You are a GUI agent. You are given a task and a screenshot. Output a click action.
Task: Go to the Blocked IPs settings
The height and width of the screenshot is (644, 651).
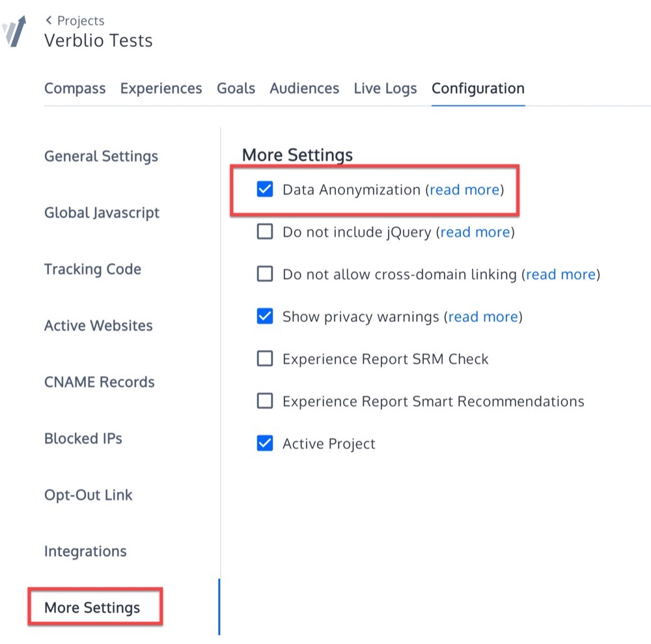(83, 438)
